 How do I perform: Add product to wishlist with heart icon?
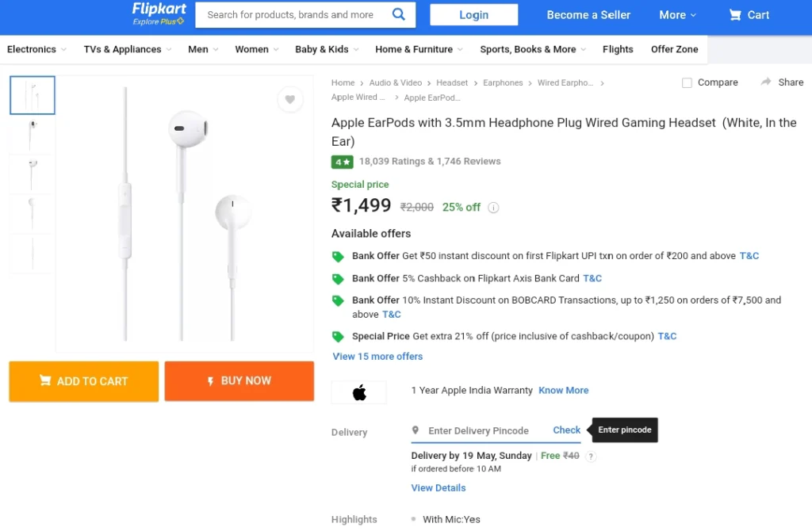(x=290, y=99)
